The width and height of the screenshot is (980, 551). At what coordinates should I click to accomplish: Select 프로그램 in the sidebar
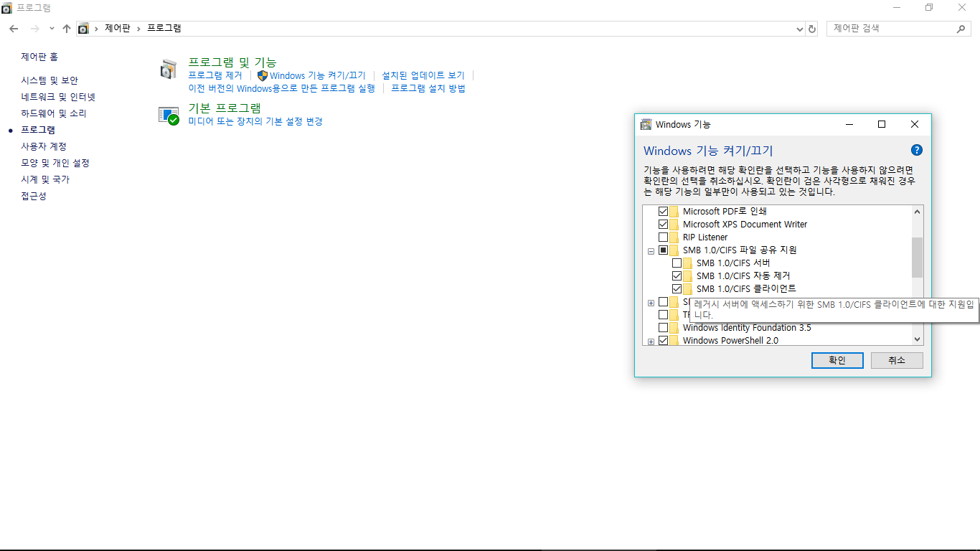click(x=38, y=130)
